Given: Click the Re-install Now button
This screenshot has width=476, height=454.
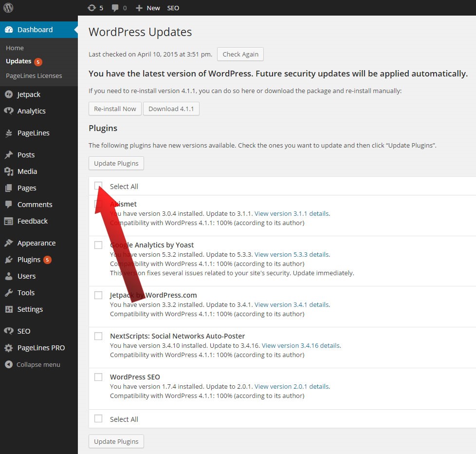Looking at the screenshot, I should coord(115,109).
